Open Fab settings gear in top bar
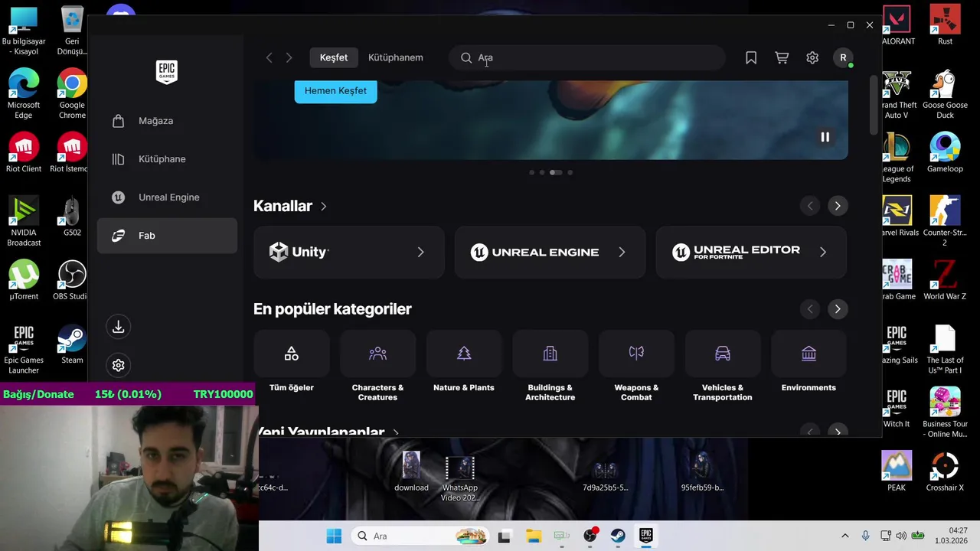This screenshot has width=980, height=551. pyautogui.click(x=812, y=57)
